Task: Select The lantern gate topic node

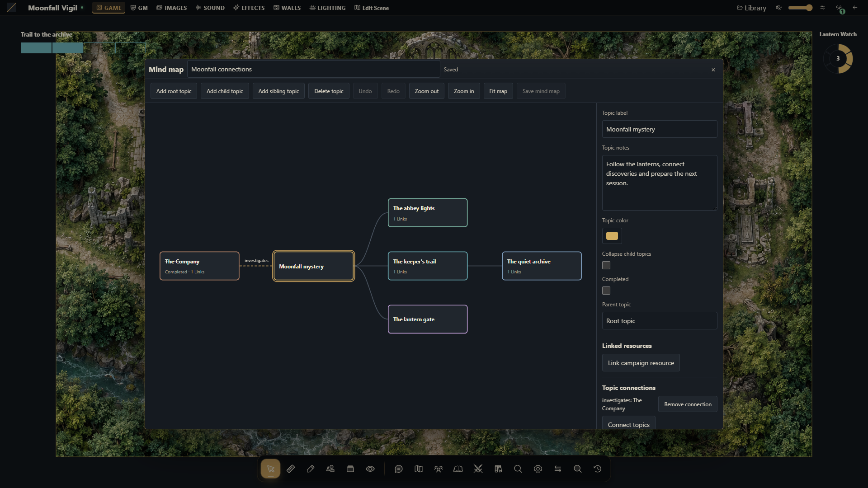Action: [x=428, y=319]
